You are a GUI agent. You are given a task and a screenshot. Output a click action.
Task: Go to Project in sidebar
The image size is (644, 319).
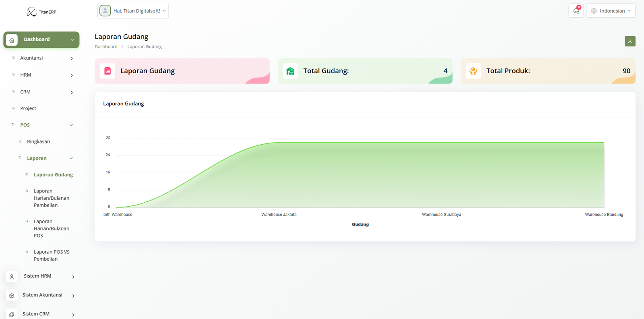tap(28, 108)
